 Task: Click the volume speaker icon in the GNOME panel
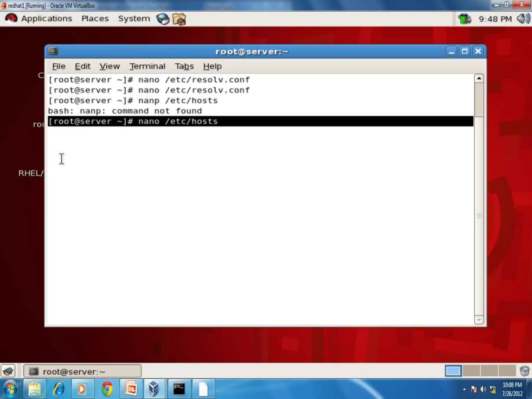pyautogui.click(x=523, y=19)
